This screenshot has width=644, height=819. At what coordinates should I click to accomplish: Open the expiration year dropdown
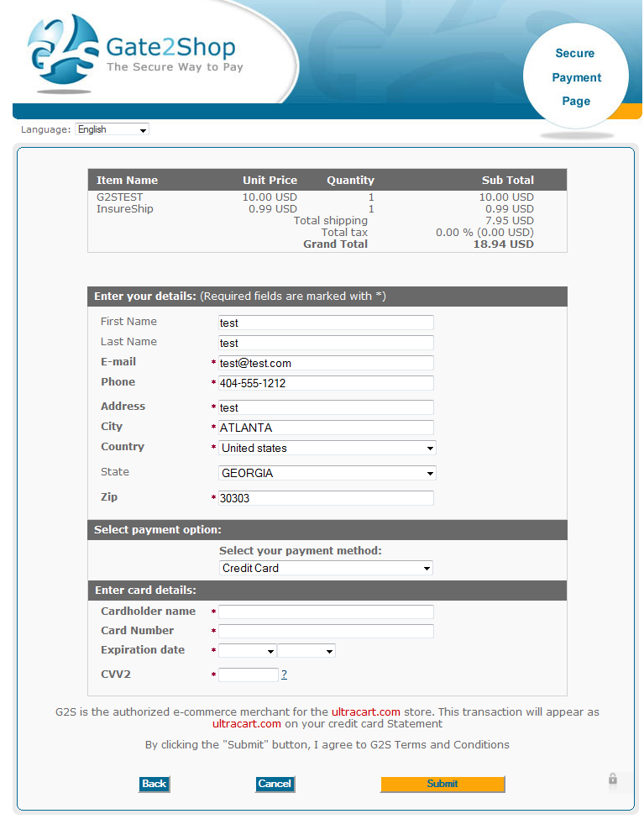(x=306, y=651)
